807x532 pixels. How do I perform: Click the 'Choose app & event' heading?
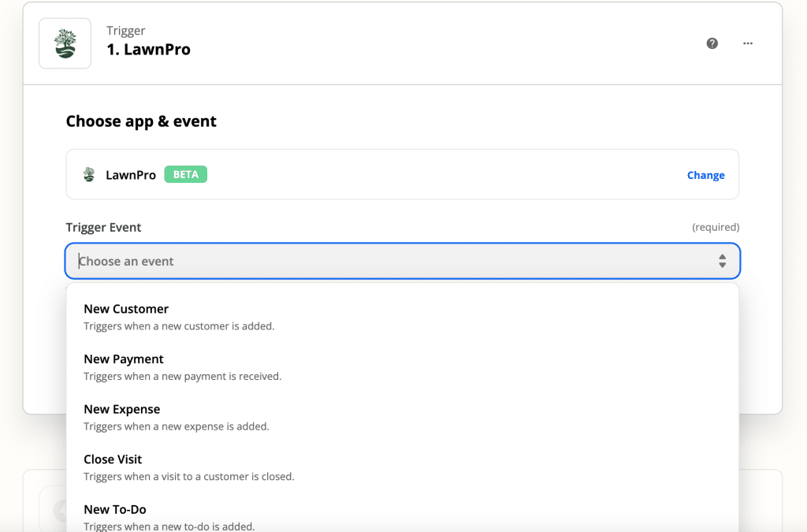tap(141, 121)
